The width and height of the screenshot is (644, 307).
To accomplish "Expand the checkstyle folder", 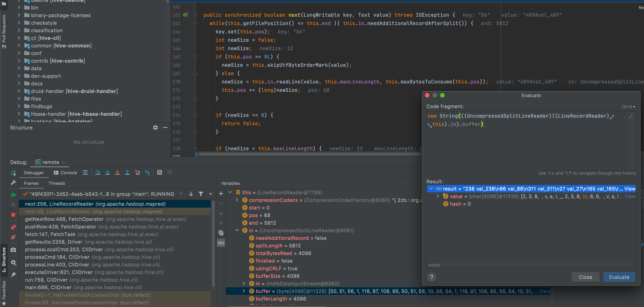I will [x=19, y=23].
